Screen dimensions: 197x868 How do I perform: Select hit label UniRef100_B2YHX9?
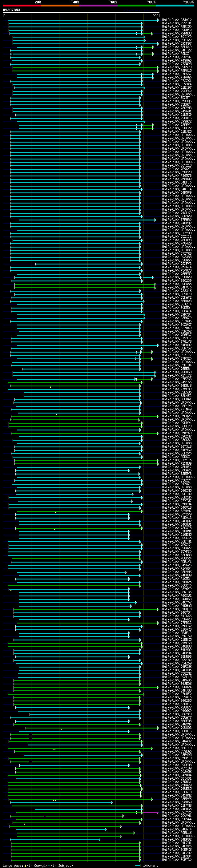coord(177,328)
